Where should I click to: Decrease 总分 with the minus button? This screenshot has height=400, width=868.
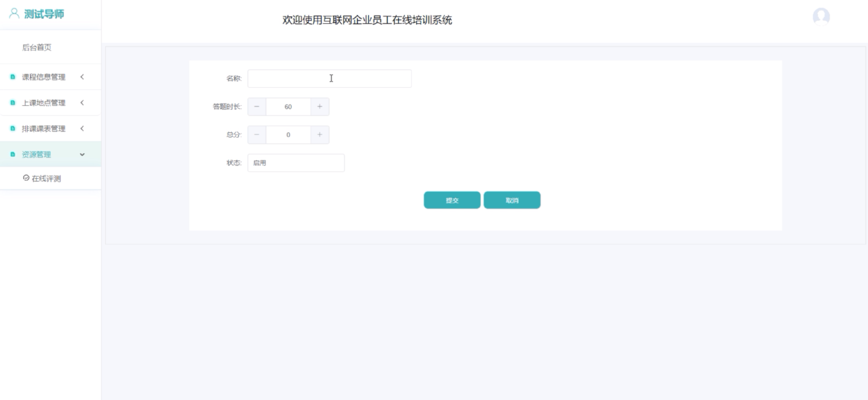pos(257,135)
